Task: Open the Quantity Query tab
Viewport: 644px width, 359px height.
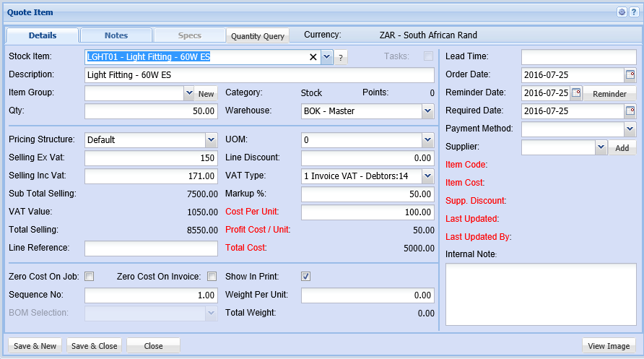Action: (x=258, y=36)
